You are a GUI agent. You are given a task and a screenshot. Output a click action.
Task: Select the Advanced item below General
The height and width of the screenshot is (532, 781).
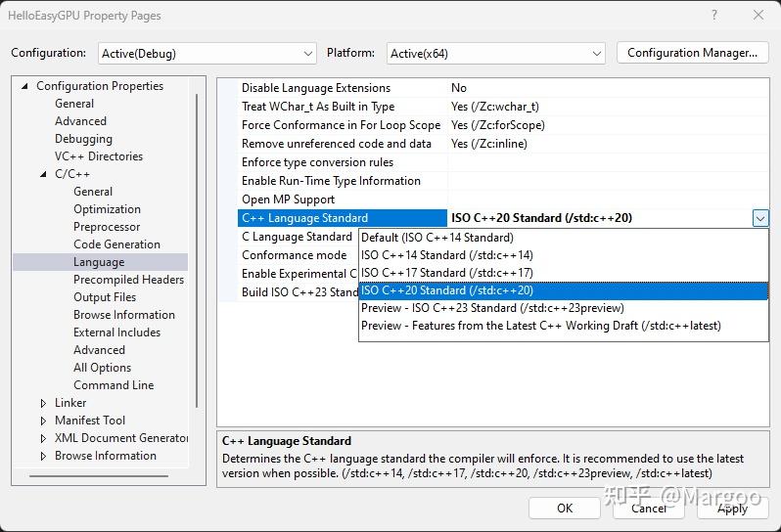pyautogui.click(x=80, y=121)
